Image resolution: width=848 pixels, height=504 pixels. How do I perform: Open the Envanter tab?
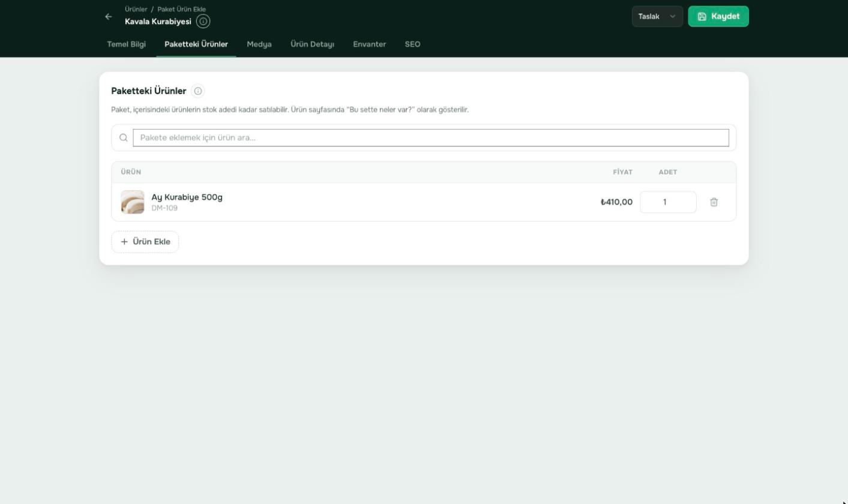click(370, 44)
